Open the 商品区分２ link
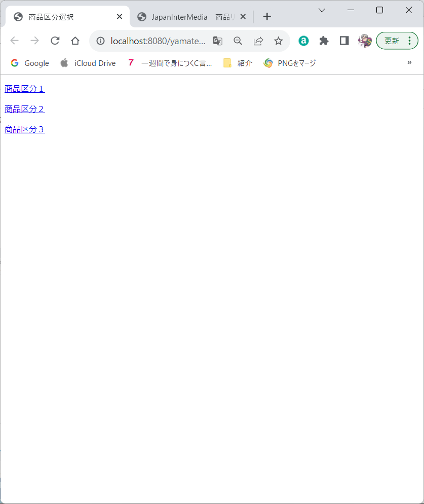This screenshot has height=504, width=424. tap(25, 110)
